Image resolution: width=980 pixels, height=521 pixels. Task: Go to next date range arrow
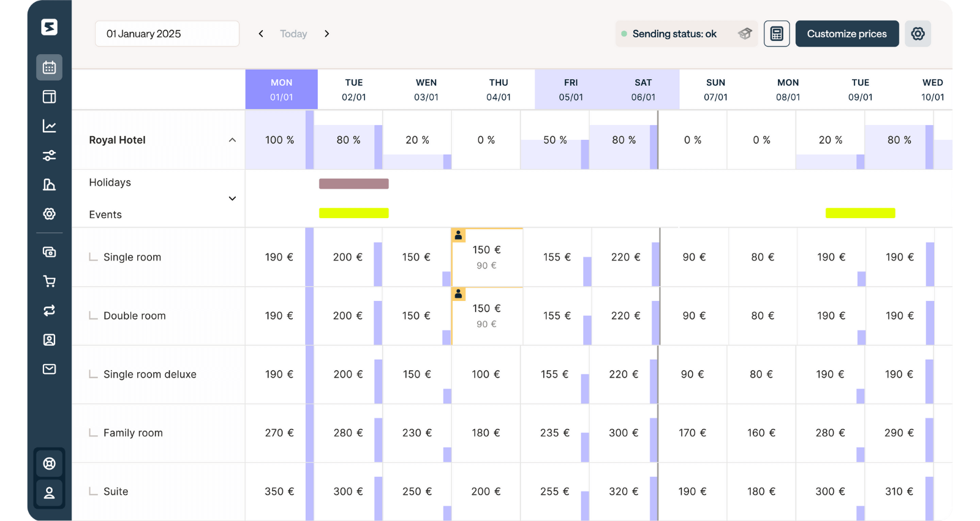(327, 34)
